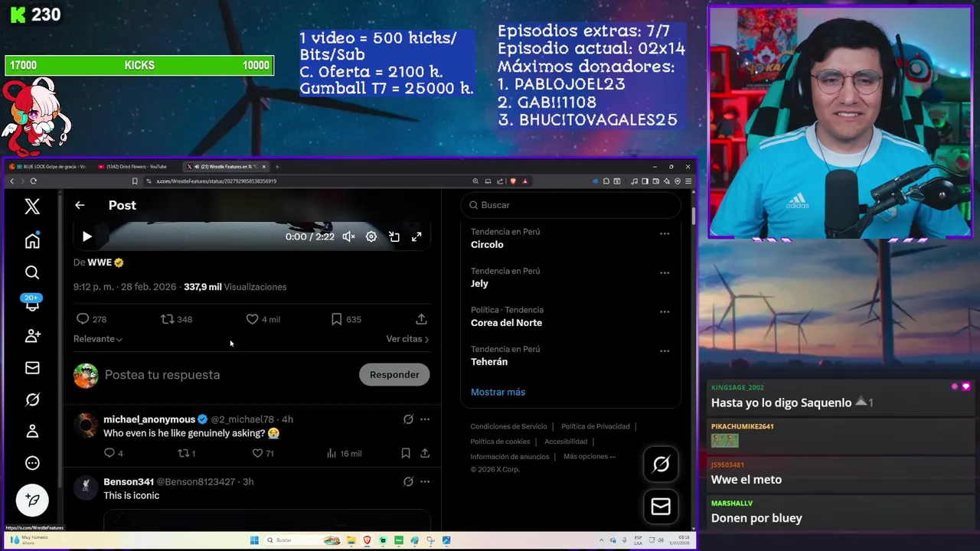This screenshot has height=551, width=980.
Task: Open Condiciones de Servicio link
Action: coord(508,427)
